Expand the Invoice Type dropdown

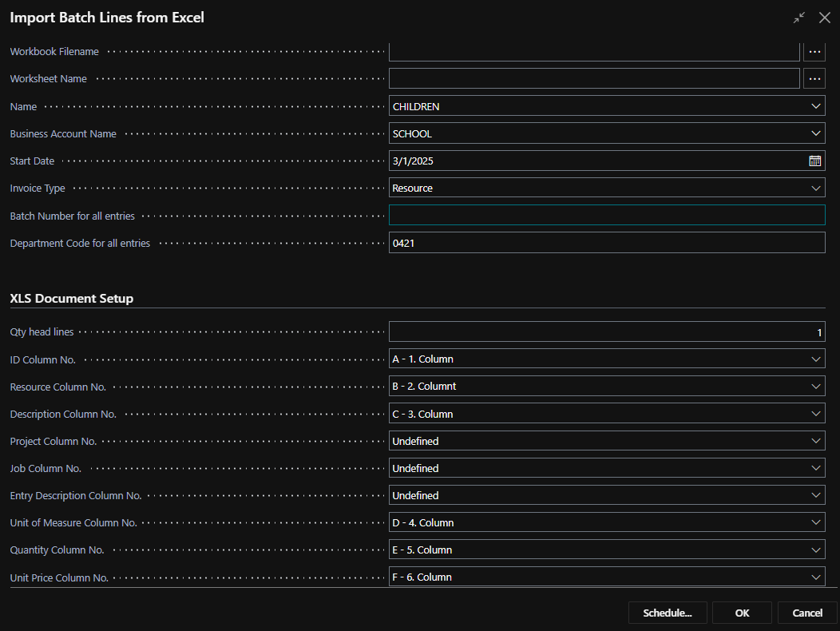815,188
